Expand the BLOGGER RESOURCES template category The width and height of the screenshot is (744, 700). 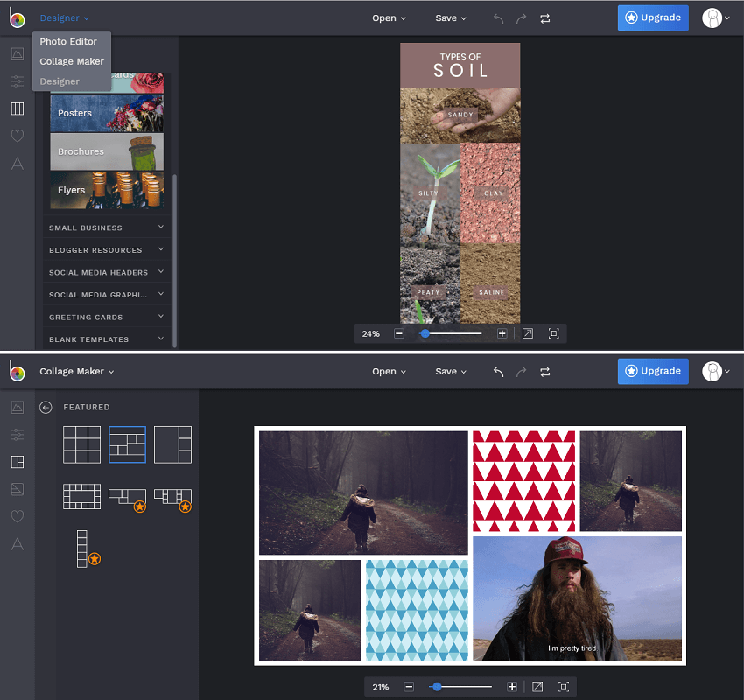[107, 250]
